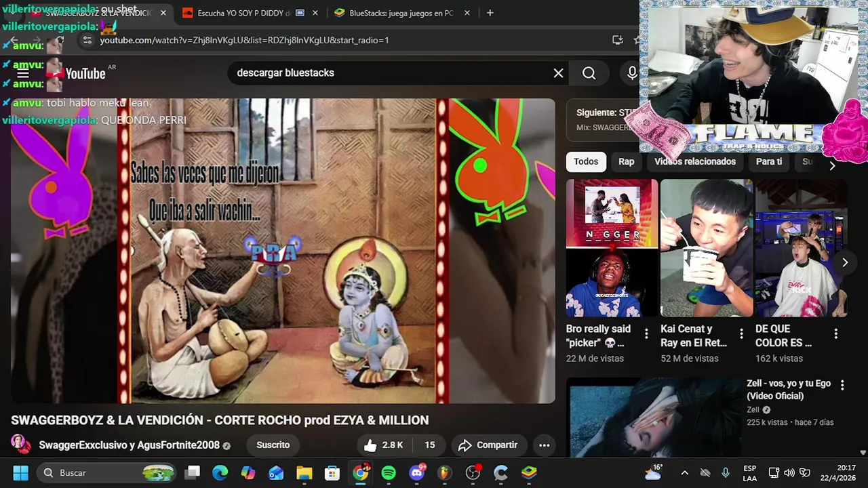Open a new browser tab
868x488 pixels.
[x=490, y=13]
